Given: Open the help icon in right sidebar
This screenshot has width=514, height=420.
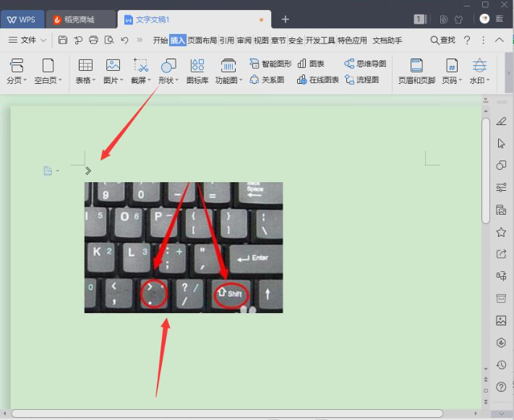Looking at the screenshot, I should [x=501, y=387].
